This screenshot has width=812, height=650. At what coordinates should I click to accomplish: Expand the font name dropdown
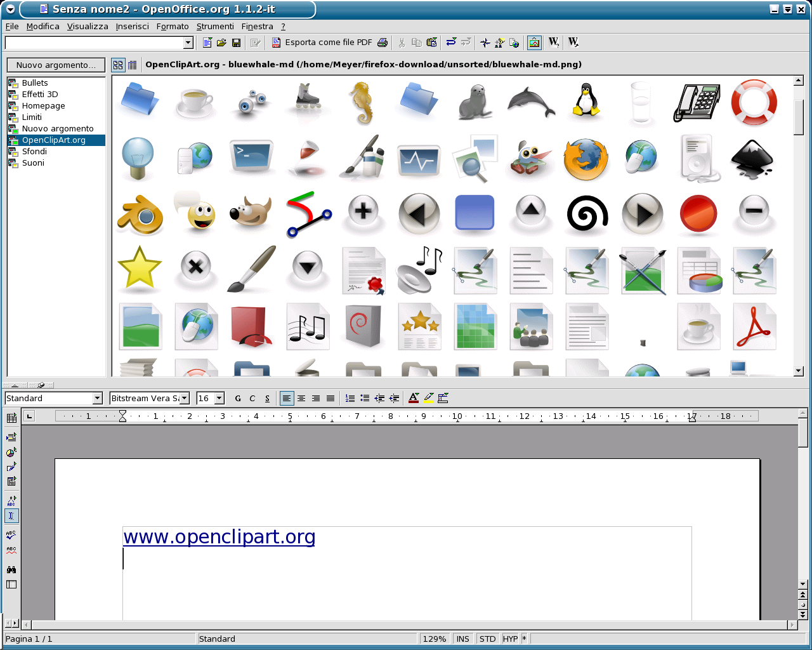coord(185,398)
